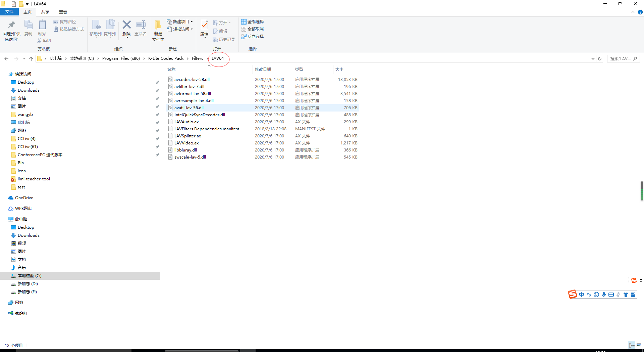The width and height of the screenshot is (644, 352).
Task: Click the Up one level arrow
Action: [31, 58]
